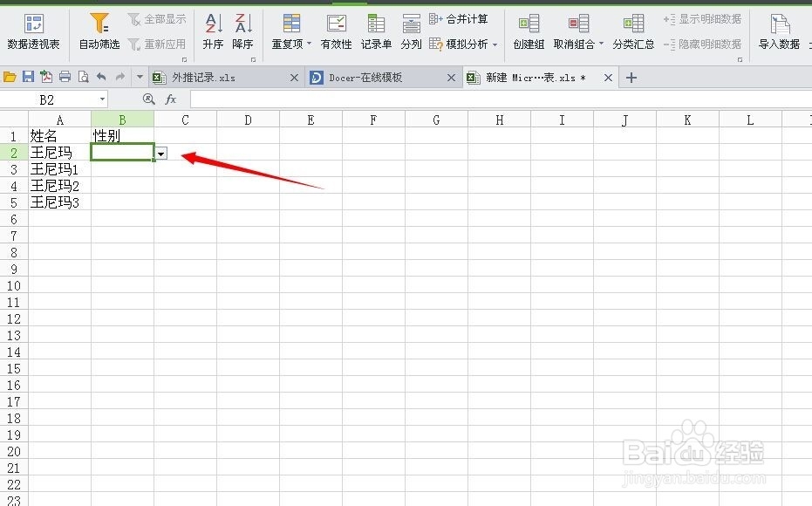Click the print icon
Viewport: 812px width, 506px height.
65,77
